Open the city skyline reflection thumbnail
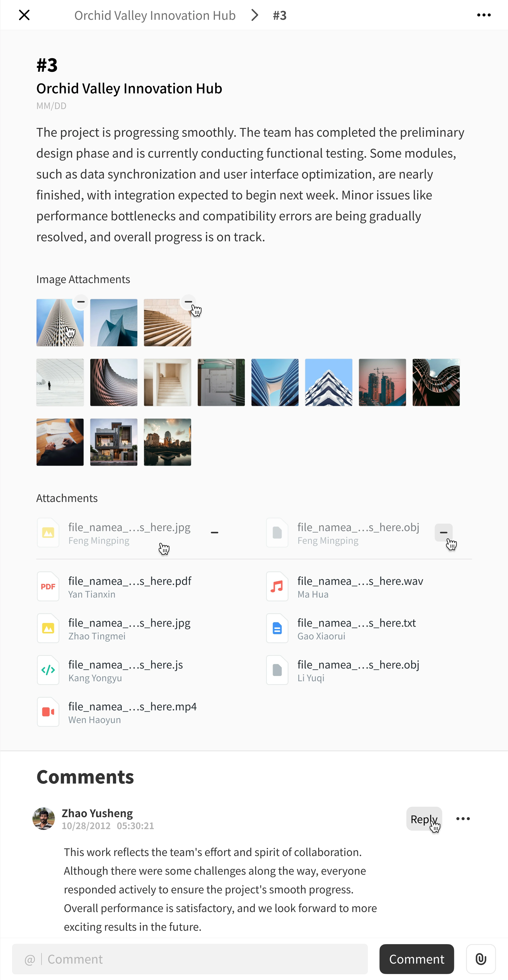 pos(167,442)
